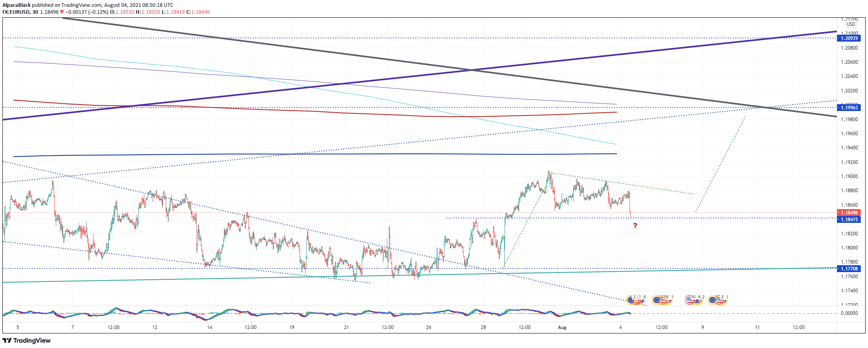Click the TradingView logo
The image size is (868, 348).
point(27,340)
